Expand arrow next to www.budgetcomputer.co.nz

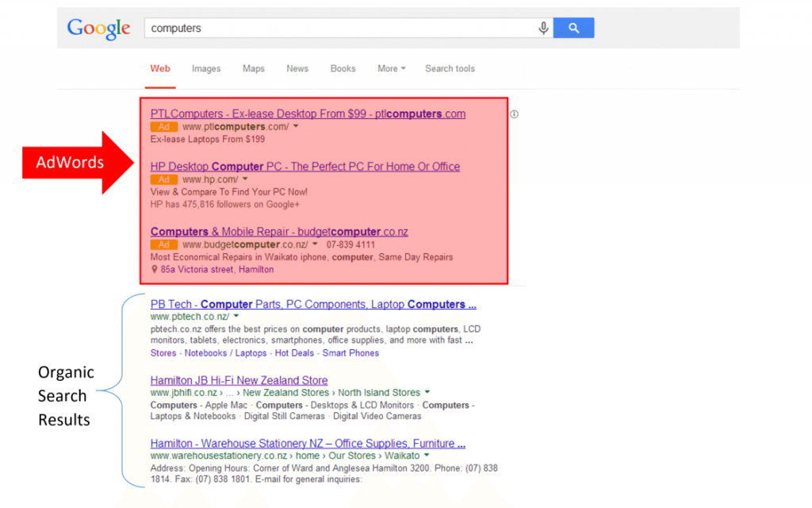(x=315, y=244)
